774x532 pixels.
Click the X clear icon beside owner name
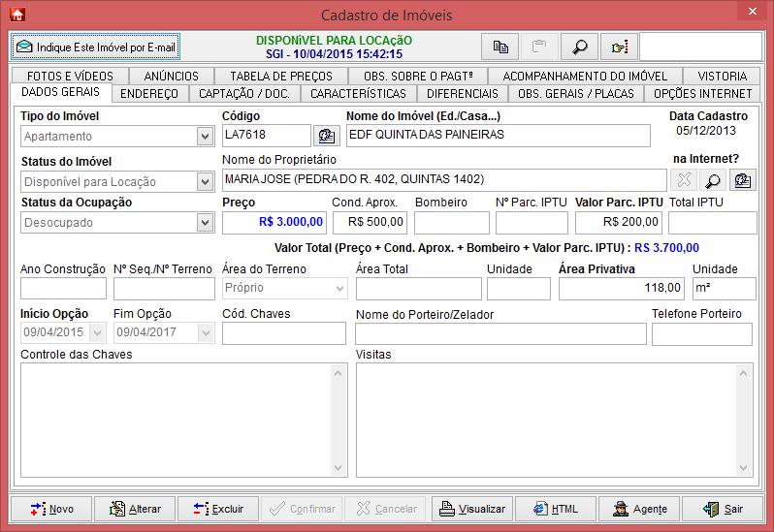pos(684,180)
